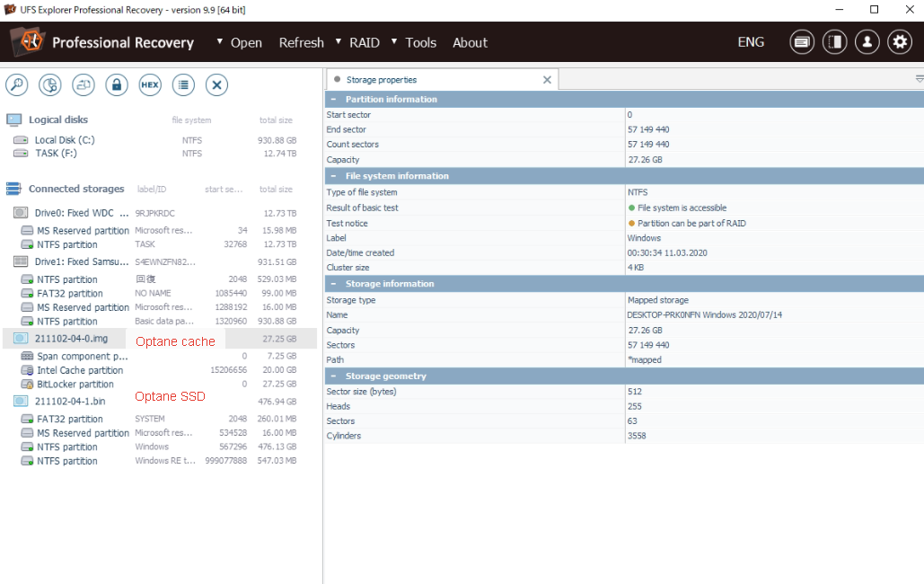
Task: Toggle the panel layout icon in header
Action: point(834,42)
